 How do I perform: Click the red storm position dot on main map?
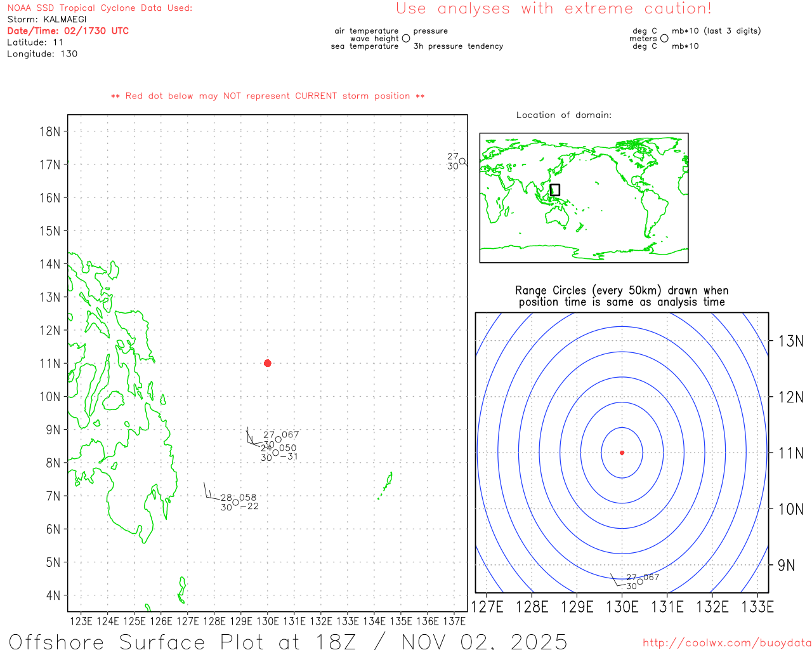267,363
